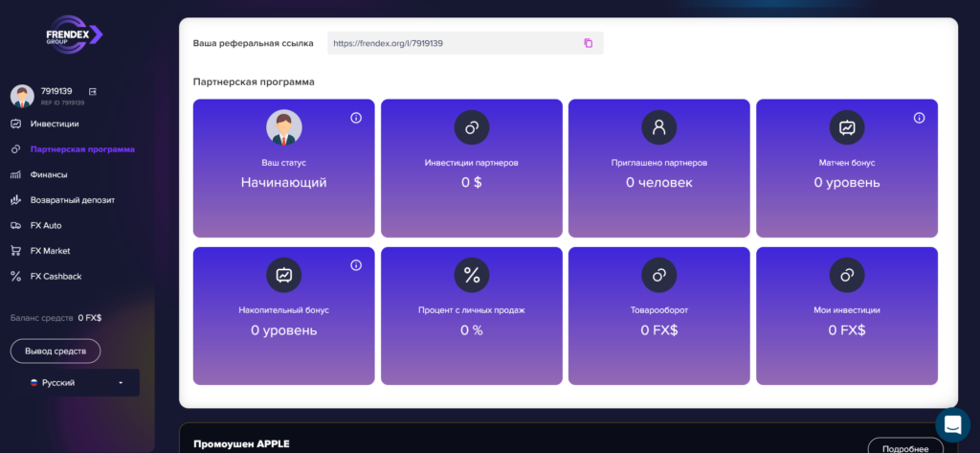Click the Вывод средств button
The height and width of the screenshot is (453, 980).
click(x=56, y=351)
